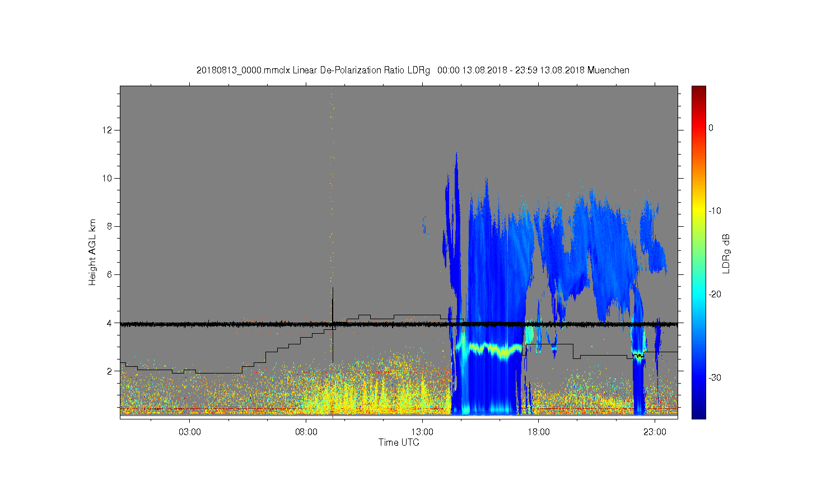The image size is (840, 504).
Task: Click the 03:00 time tick label
Action: [x=190, y=432]
